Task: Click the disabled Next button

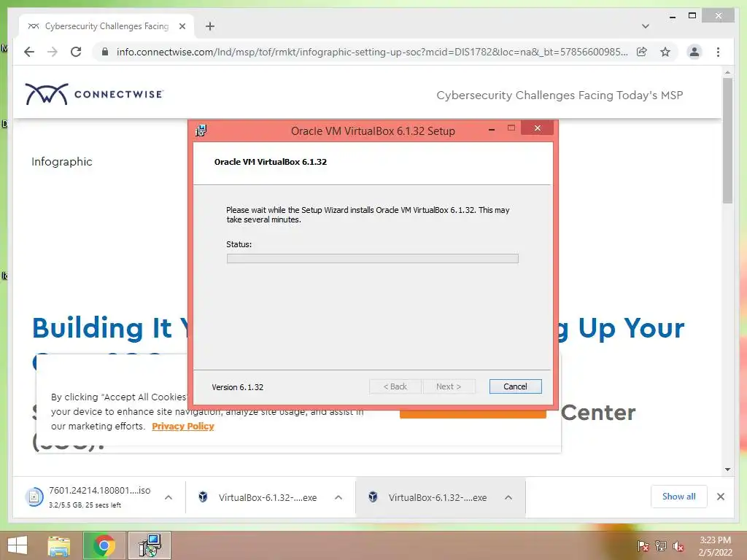Action: click(x=449, y=386)
